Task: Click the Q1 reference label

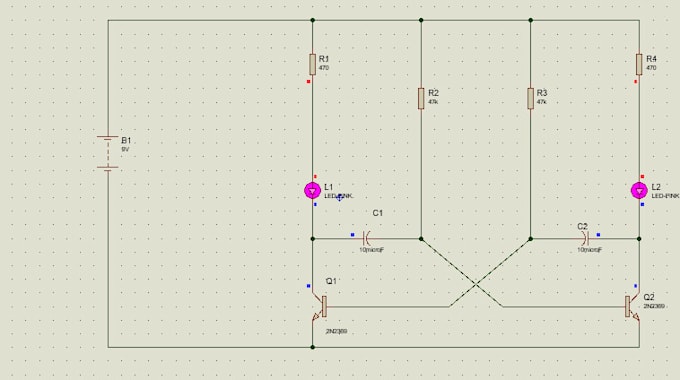Action: [x=331, y=281]
